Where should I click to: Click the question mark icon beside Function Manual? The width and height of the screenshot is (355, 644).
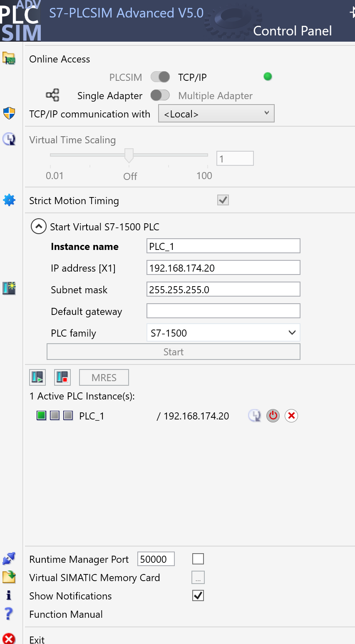[9, 614]
